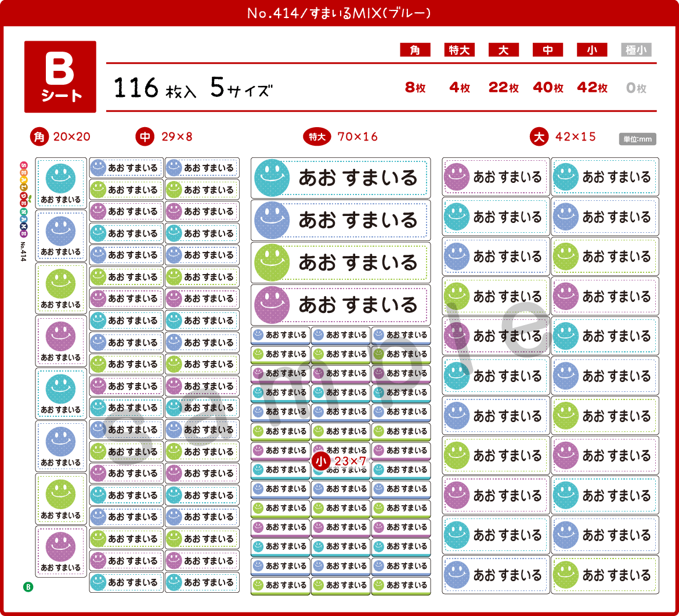Click the 42枚 count under 小
The image size is (679, 616).
point(593,88)
